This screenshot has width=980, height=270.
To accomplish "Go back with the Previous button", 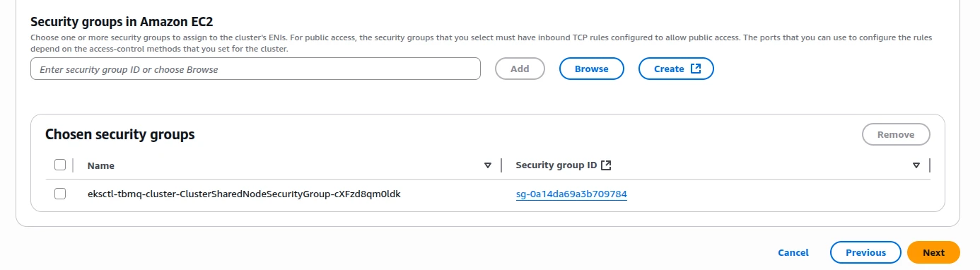I will (865, 252).
